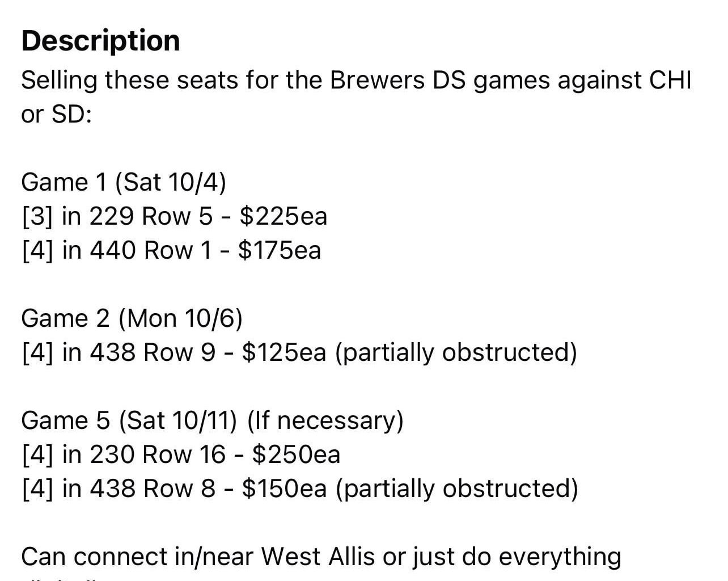Click the 'or SD:' text line
This screenshot has height=581, width=728.
pos(56,115)
